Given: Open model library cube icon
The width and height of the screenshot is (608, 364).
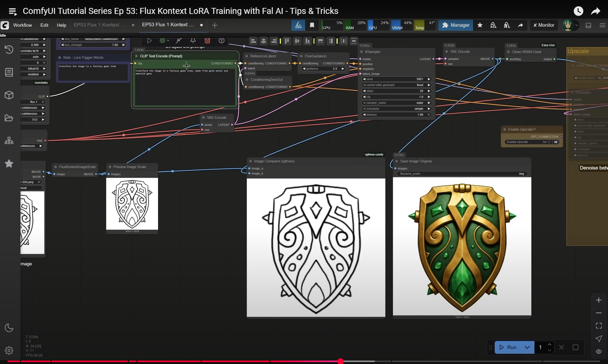Looking at the screenshot, I should coord(9,95).
